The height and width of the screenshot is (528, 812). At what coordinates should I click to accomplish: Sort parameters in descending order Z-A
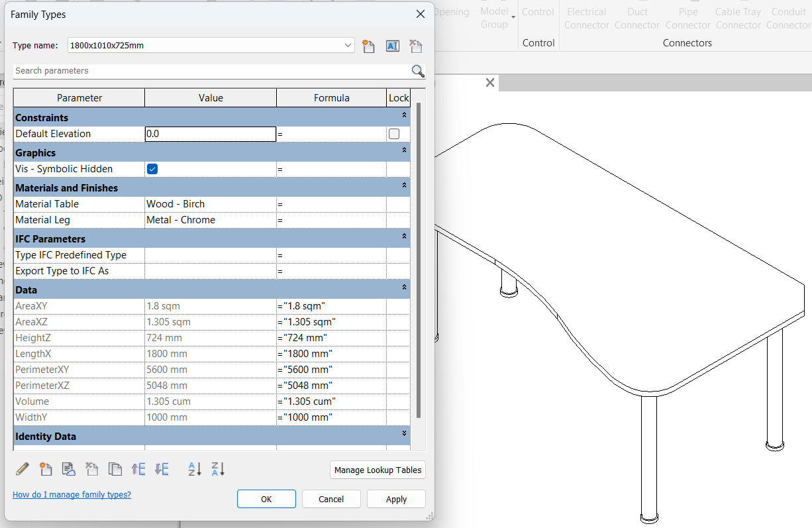[x=218, y=469]
